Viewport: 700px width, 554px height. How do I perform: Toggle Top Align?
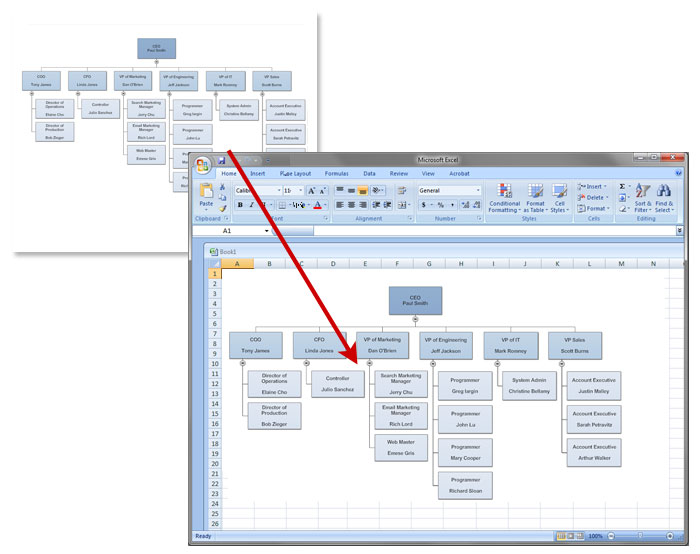point(340,191)
